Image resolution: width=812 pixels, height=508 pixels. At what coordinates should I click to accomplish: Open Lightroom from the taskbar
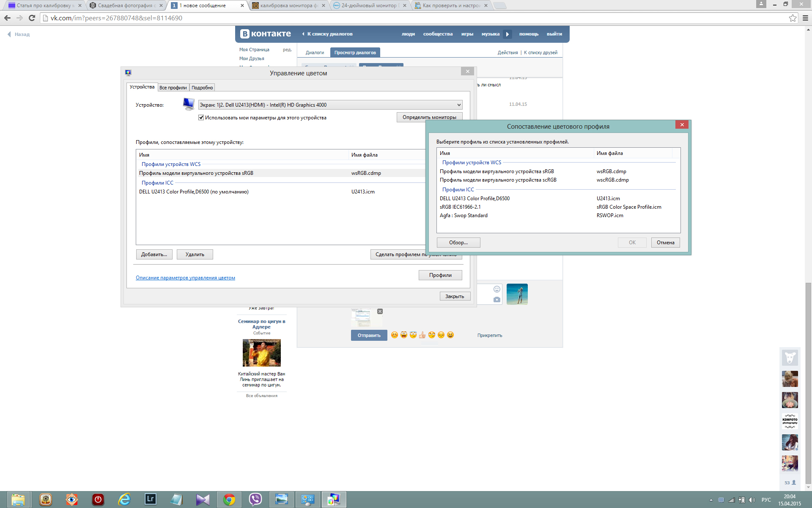coord(150,500)
